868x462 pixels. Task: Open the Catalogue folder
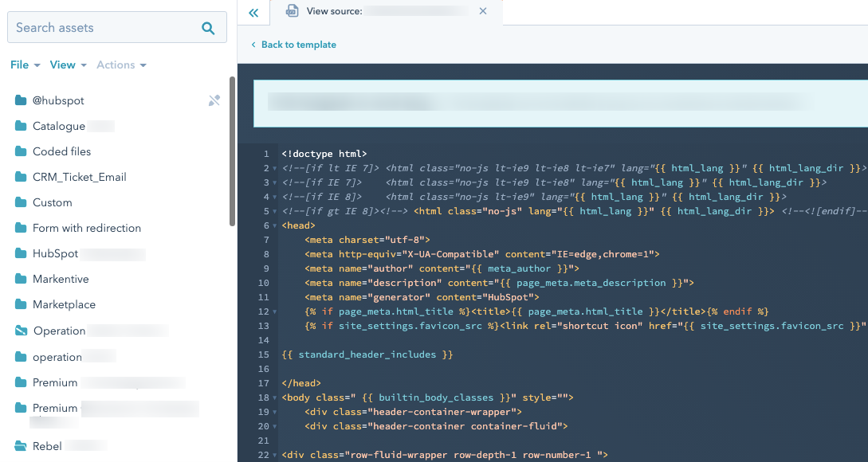(59, 126)
